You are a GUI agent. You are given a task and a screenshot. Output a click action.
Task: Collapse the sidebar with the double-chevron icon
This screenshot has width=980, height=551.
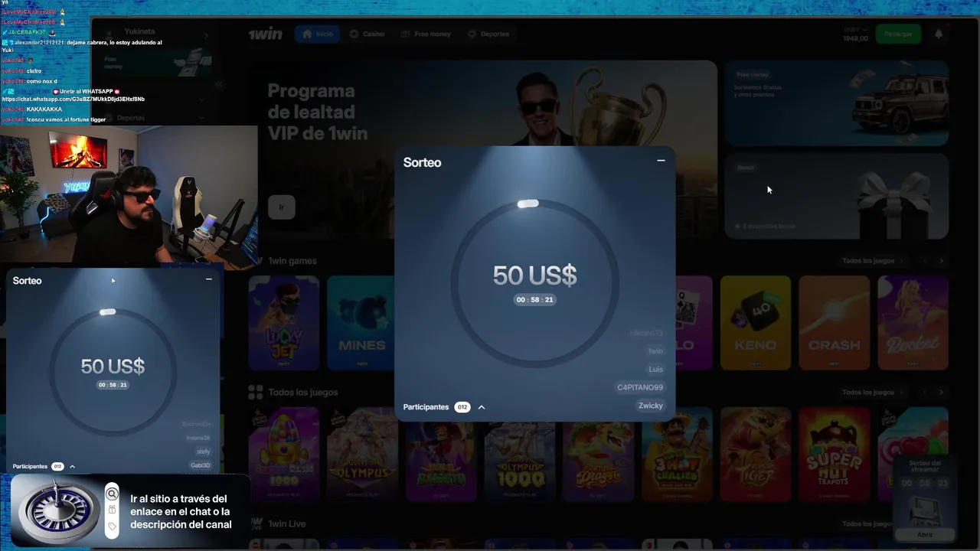point(219,84)
